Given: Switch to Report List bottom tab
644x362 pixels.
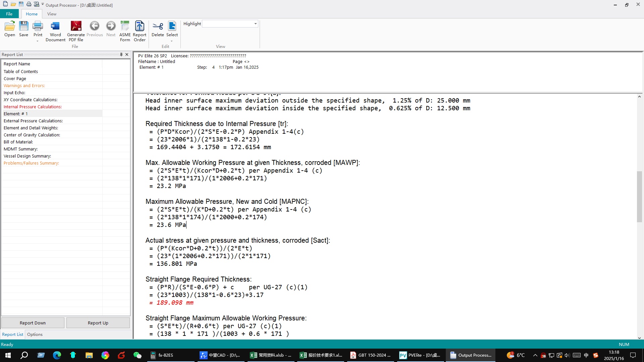Looking at the screenshot, I should pos(12,335).
